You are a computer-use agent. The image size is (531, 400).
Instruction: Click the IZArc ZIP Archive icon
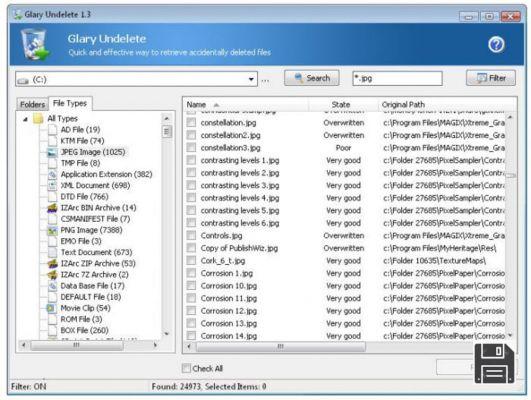pos(52,264)
